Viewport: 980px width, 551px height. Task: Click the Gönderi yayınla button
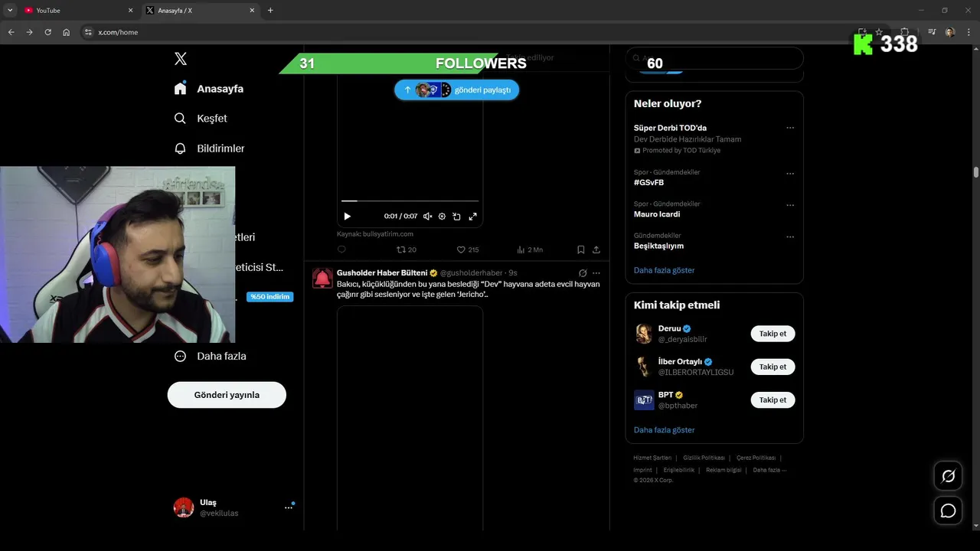point(227,395)
